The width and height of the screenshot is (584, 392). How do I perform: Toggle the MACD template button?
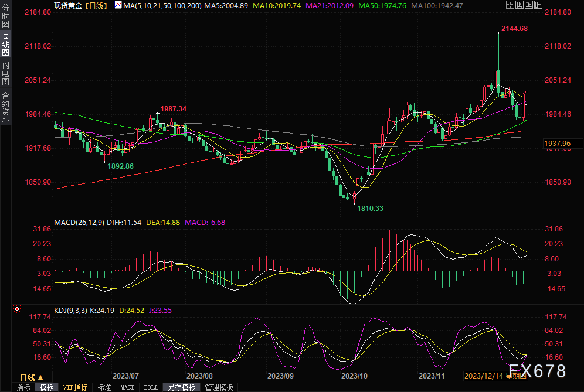(x=127, y=387)
